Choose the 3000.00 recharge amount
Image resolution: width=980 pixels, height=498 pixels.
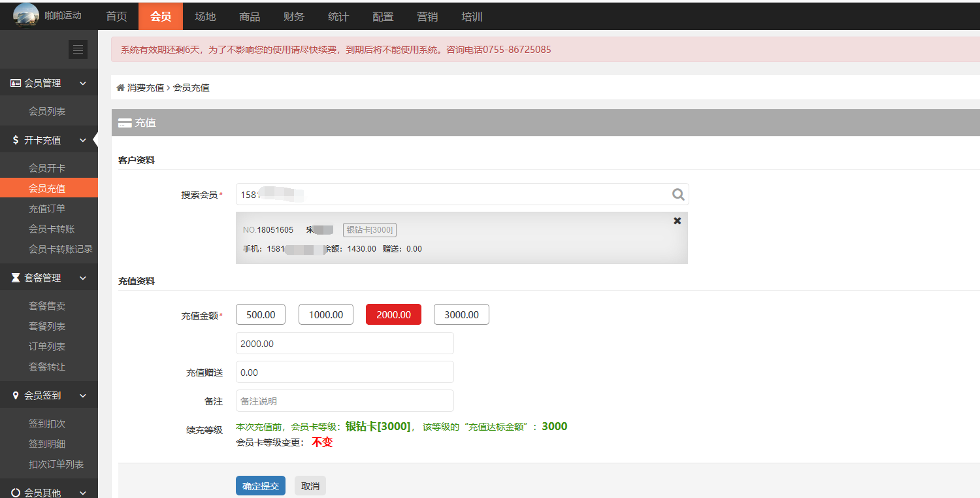click(x=461, y=314)
